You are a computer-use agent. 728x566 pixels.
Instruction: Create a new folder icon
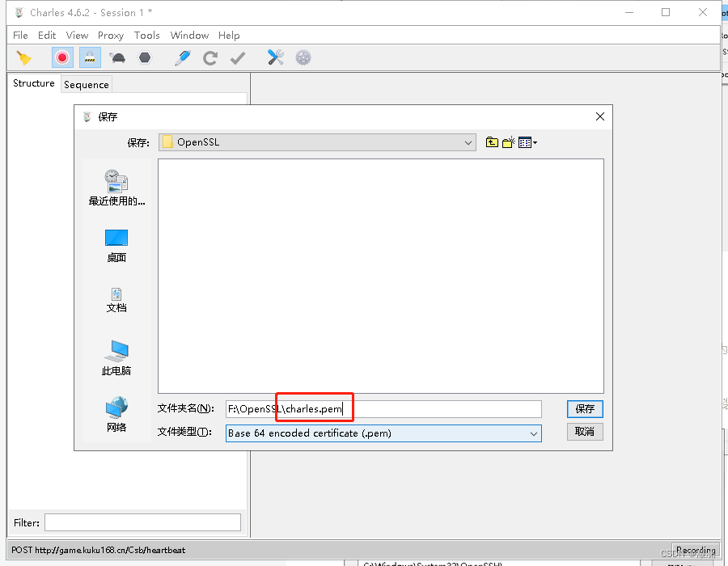509,142
